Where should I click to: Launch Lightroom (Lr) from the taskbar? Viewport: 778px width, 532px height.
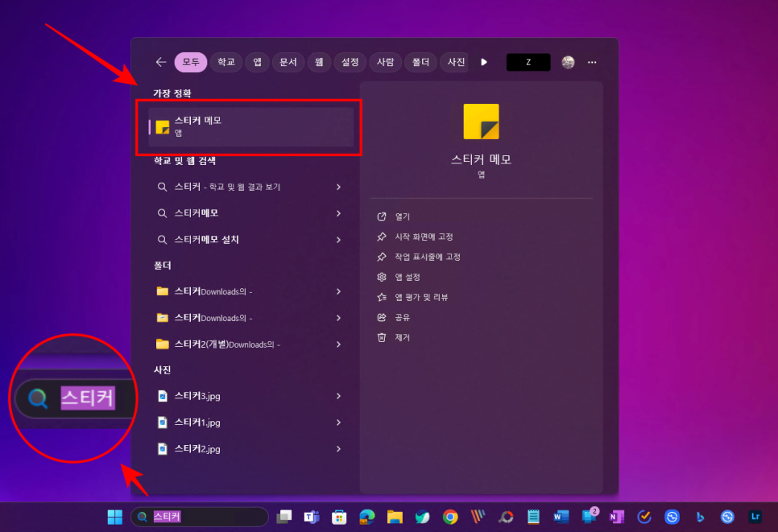[x=755, y=518]
